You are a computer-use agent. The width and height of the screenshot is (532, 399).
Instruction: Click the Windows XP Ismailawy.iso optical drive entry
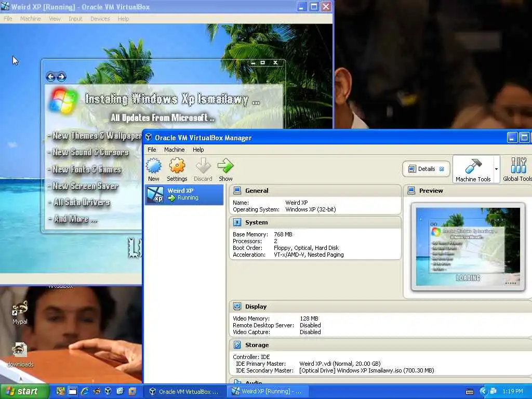point(366,370)
